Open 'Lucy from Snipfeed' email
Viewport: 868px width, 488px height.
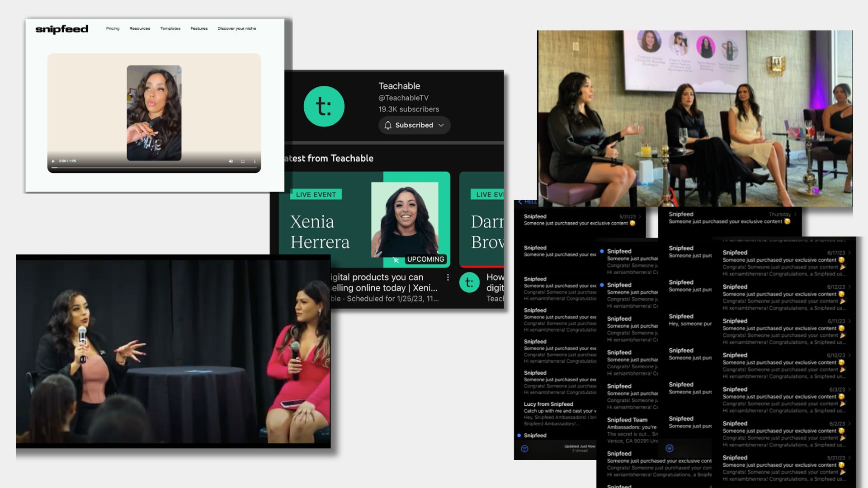560,413
